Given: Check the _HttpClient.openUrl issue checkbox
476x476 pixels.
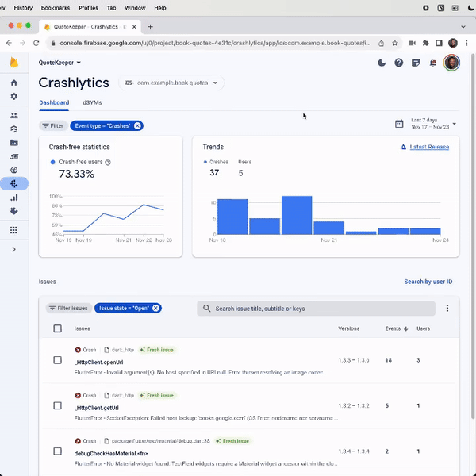Looking at the screenshot, I should [x=57, y=360].
